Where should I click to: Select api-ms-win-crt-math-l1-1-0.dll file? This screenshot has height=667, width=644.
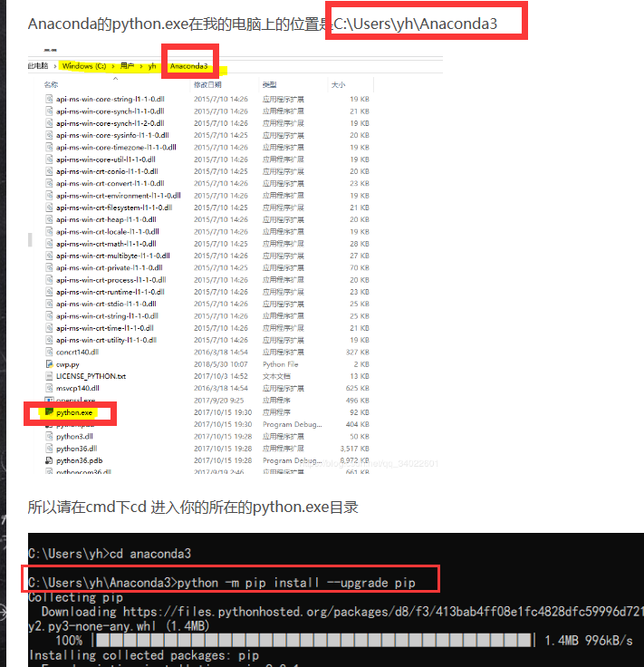point(106,244)
